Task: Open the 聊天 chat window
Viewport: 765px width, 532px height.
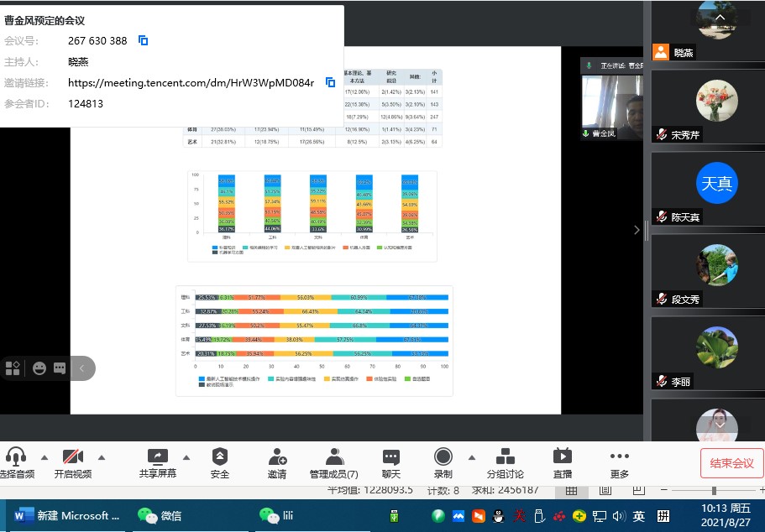Action: click(x=391, y=462)
